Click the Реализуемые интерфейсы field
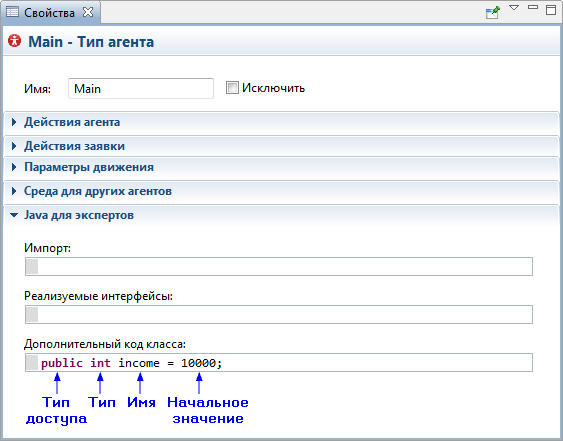Viewport: 563px width, 441px height. tap(279, 315)
